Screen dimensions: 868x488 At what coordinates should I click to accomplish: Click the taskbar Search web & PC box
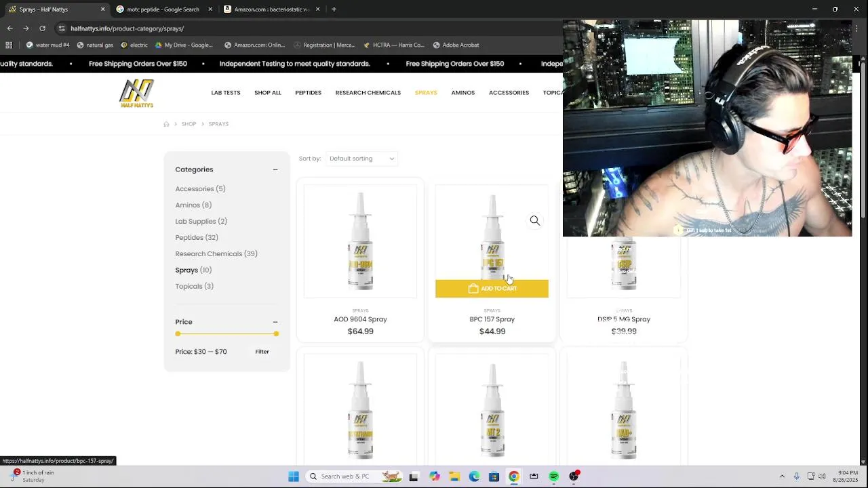point(353,476)
